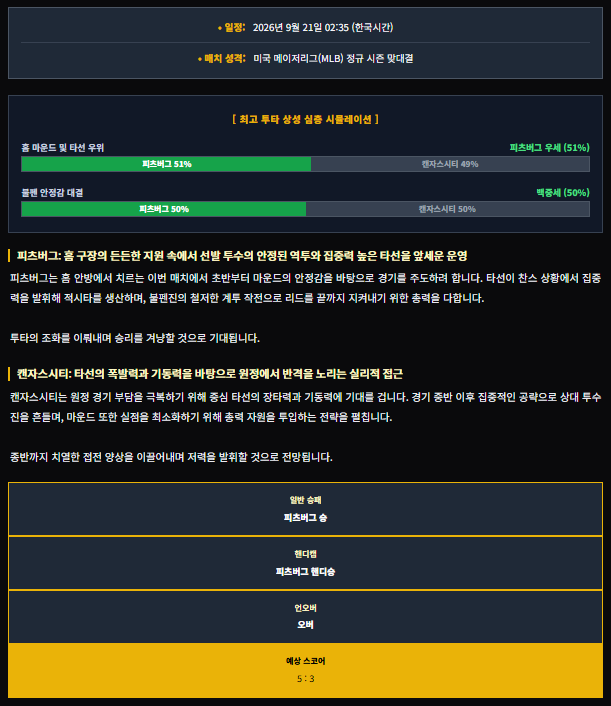
Task: Click the 피츠버그 section heading
Action: tap(242, 256)
